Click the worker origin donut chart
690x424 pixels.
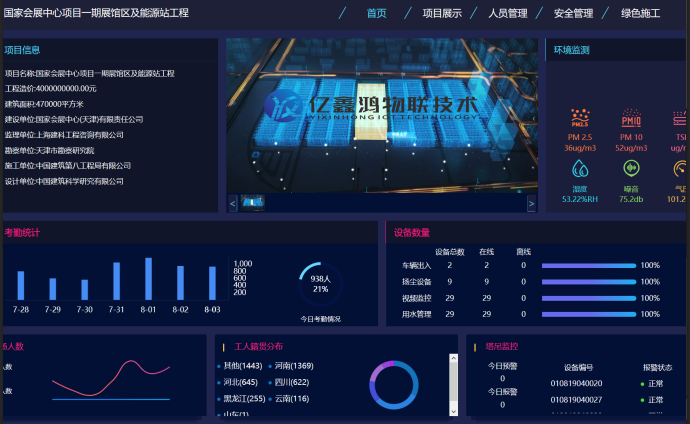pyautogui.click(x=393, y=385)
